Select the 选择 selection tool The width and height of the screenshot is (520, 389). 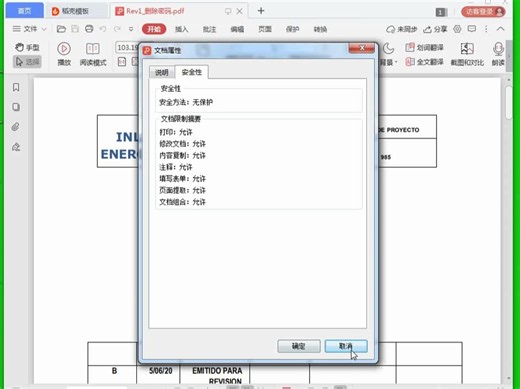pyautogui.click(x=27, y=62)
